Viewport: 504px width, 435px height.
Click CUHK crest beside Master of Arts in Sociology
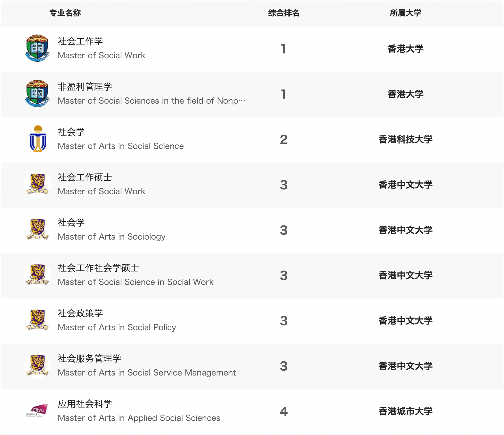point(37,229)
